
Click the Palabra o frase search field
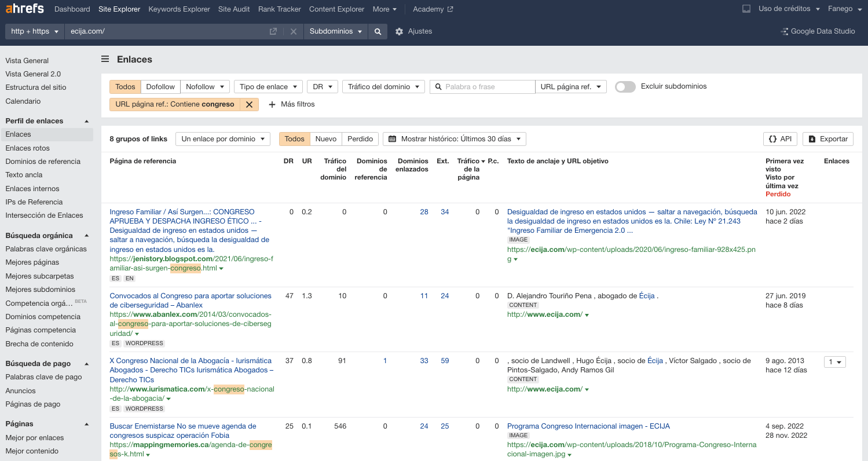pos(486,86)
